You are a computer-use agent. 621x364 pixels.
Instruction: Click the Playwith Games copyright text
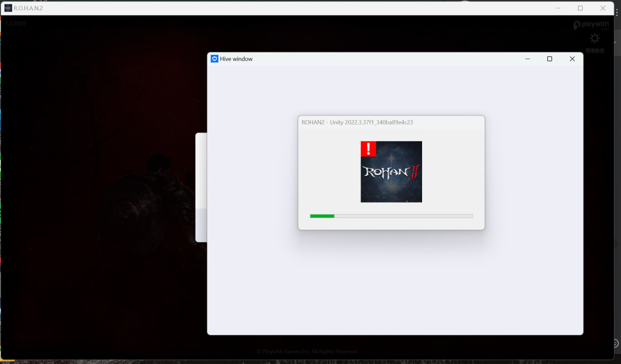[x=308, y=351]
